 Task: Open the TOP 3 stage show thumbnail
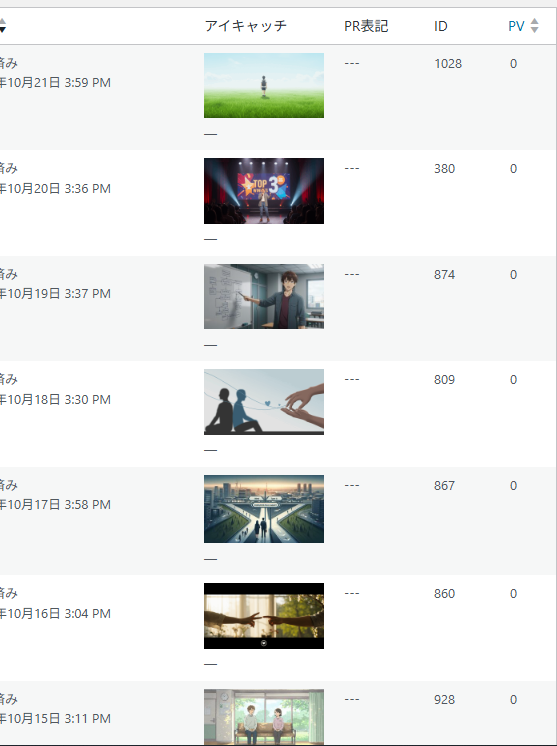[x=264, y=191]
